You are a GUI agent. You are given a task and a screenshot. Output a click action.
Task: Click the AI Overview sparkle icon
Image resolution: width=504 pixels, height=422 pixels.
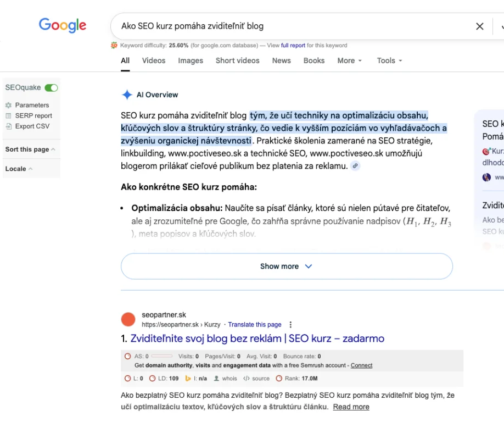[x=127, y=95]
